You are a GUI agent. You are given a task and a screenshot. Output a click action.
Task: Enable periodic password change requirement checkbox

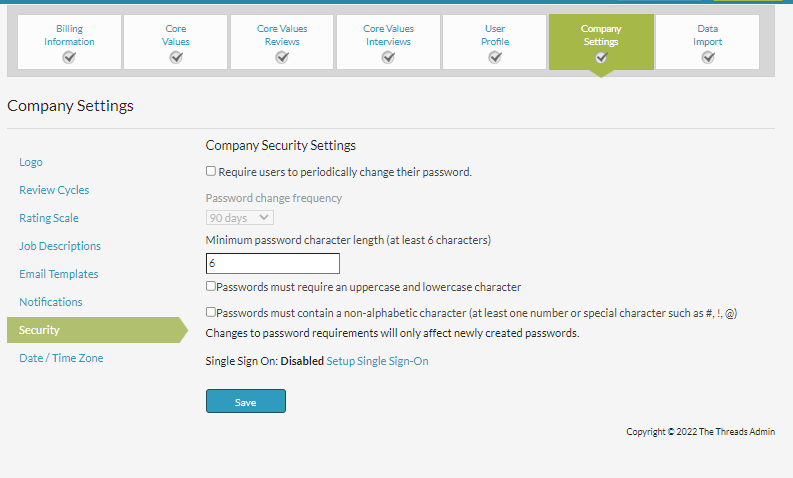[211, 171]
